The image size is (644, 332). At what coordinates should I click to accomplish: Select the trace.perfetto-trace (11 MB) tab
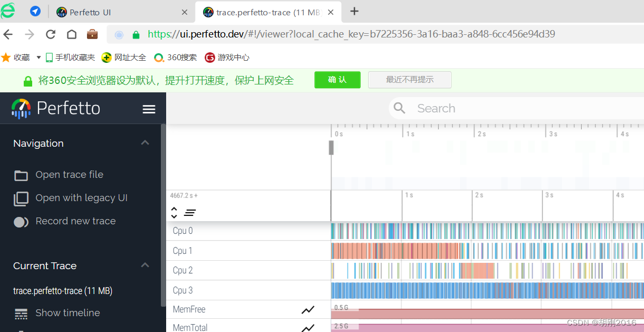click(x=269, y=12)
